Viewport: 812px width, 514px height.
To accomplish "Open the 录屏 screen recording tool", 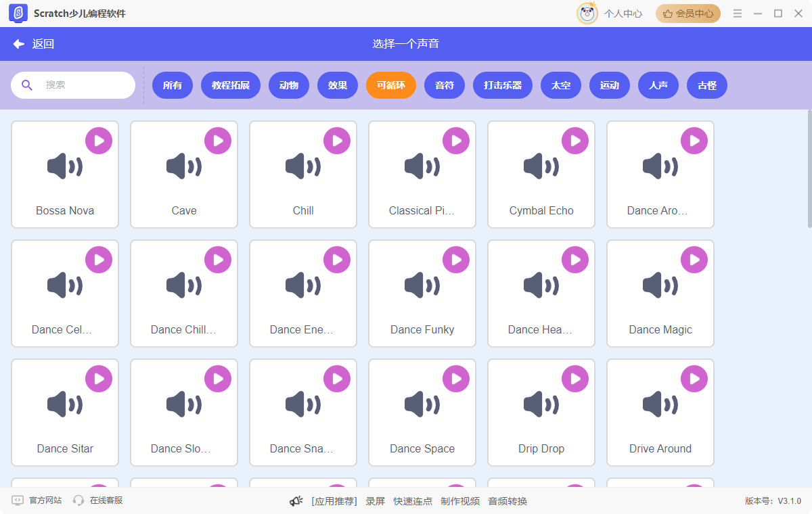I will pos(376,501).
